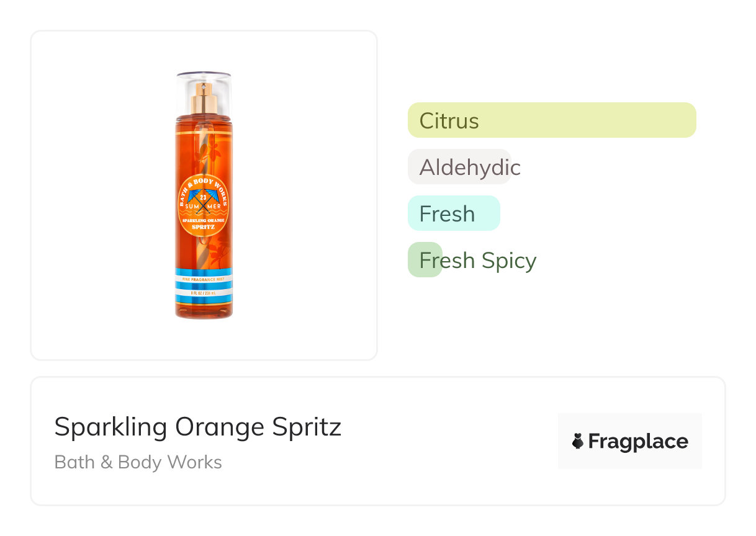Click the gold spray nozzle of the bottle
Screen dimensions: 756x536
point(204,99)
